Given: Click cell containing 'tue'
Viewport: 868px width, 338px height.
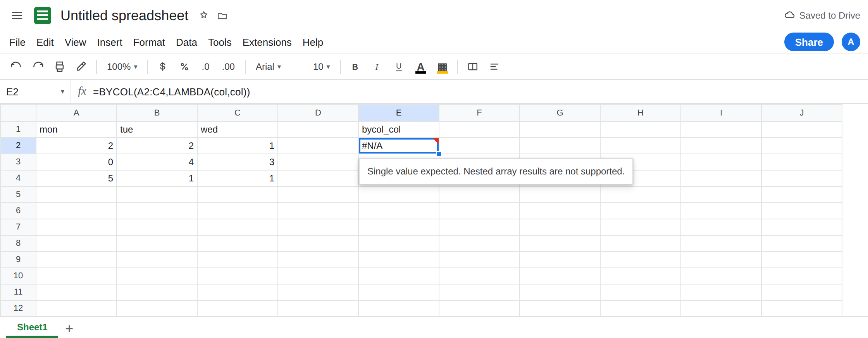Looking at the screenshot, I should tap(157, 129).
